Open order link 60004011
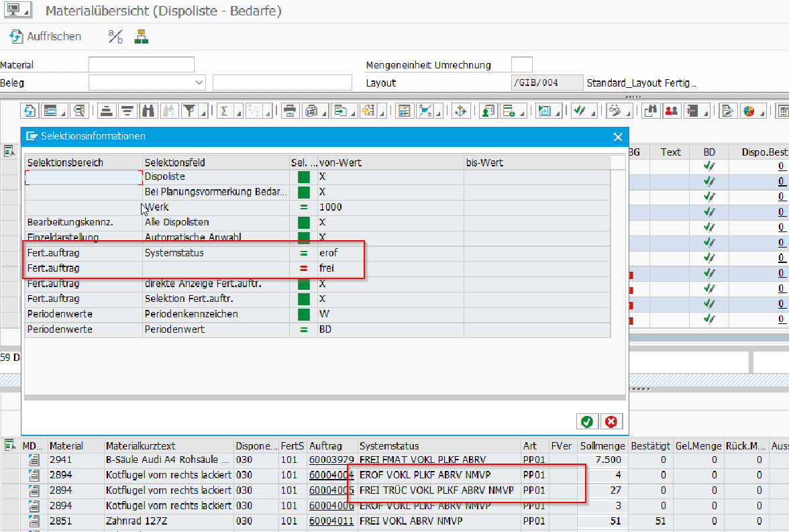Screen dimensions: 789x532 click(x=331, y=520)
